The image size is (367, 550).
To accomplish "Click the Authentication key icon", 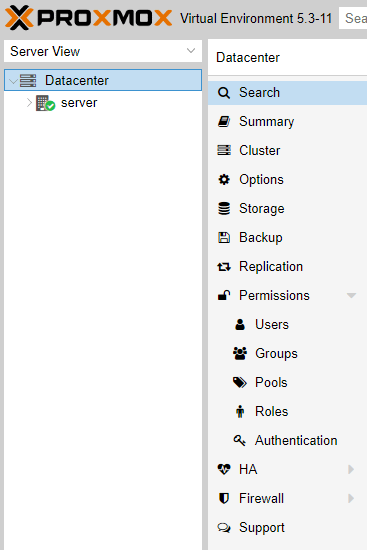I will click(240, 440).
